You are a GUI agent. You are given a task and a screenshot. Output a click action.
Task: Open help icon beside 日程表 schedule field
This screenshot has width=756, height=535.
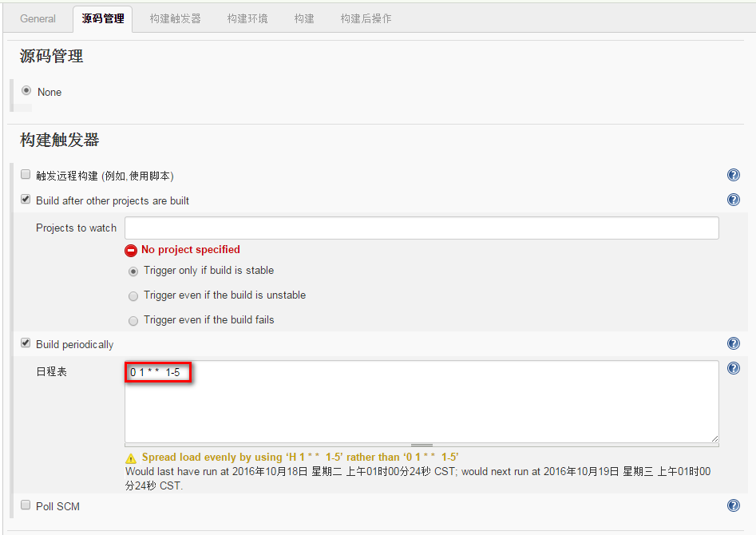pyautogui.click(x=734, y=369)
